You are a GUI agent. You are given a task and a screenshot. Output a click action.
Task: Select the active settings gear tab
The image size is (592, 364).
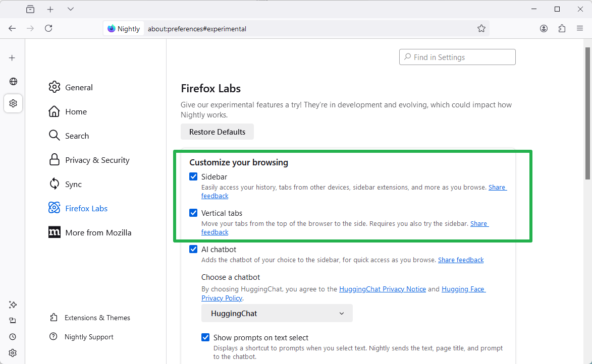13,103
